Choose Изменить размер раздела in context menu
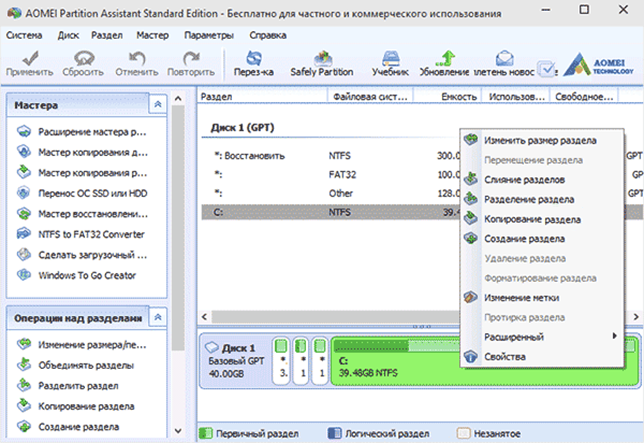This screenshot has width=644, height=443. 540,141
